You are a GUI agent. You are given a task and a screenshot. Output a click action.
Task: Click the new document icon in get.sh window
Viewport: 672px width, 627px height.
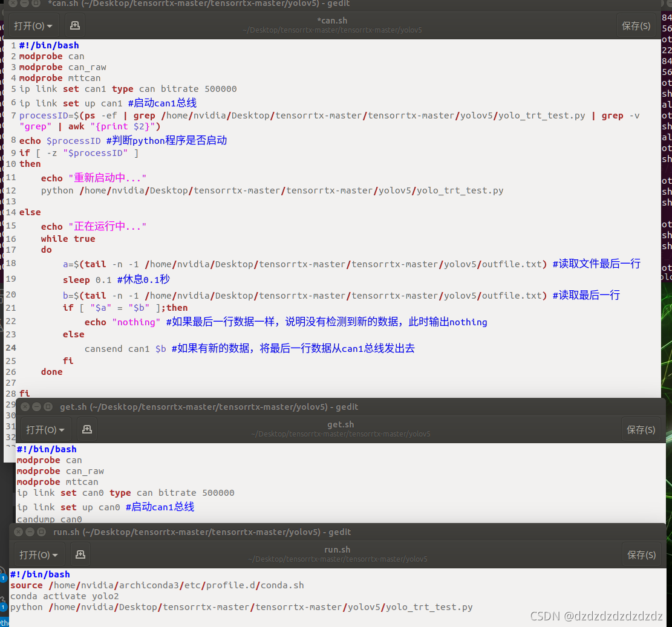coord(87,429)
